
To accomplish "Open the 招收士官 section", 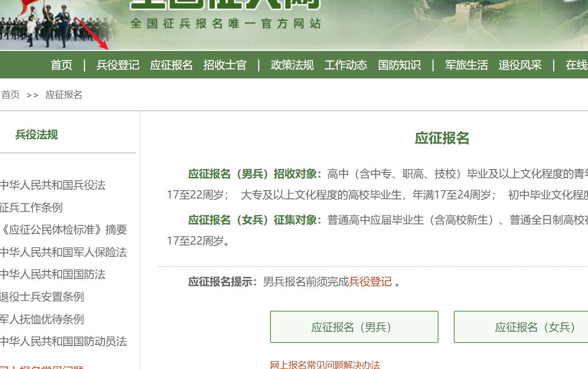I will 226,65.
